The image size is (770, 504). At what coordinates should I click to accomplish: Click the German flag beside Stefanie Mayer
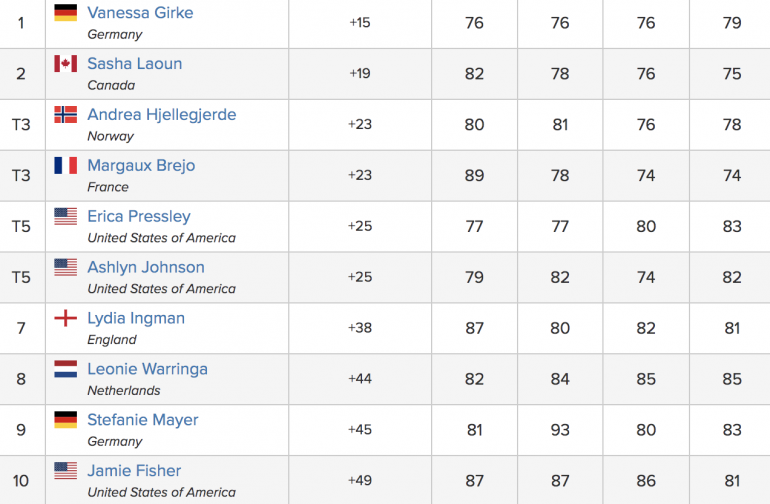point(65,420)
